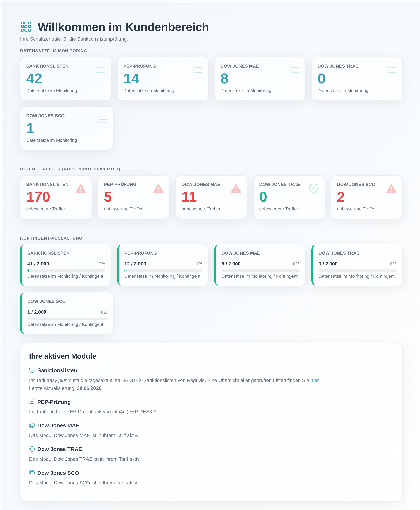Click the PEP-Prüfung quota progress bar at 1%
The width and height of the screenshot is (420, 510).
tap(163, 270)
